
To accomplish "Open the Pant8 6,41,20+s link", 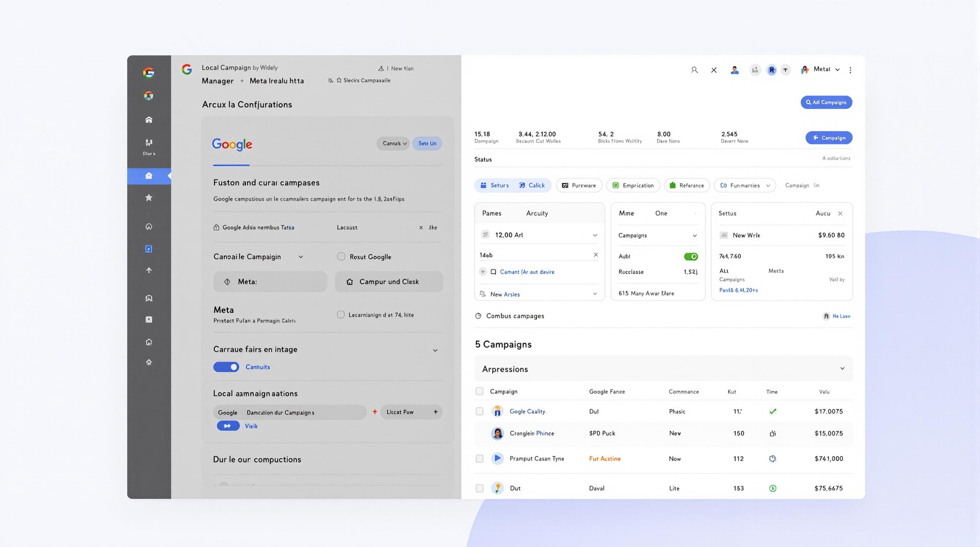I will 739,290.
